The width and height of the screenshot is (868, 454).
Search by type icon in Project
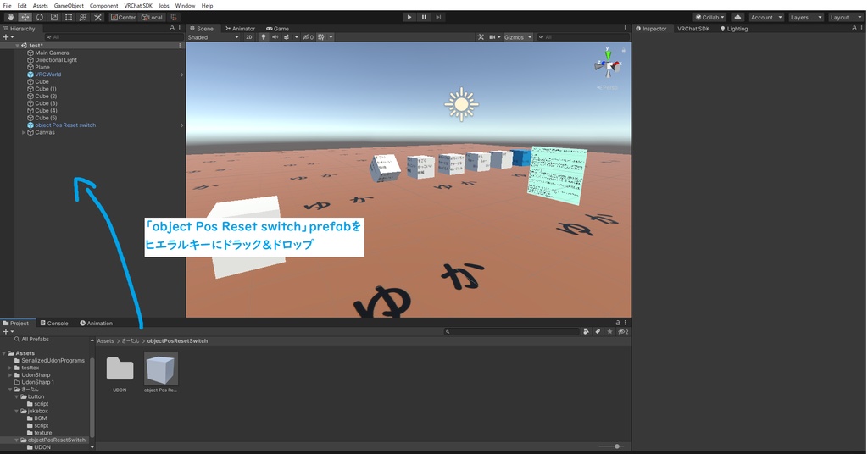pyautogui.click(x=586, y=332)
